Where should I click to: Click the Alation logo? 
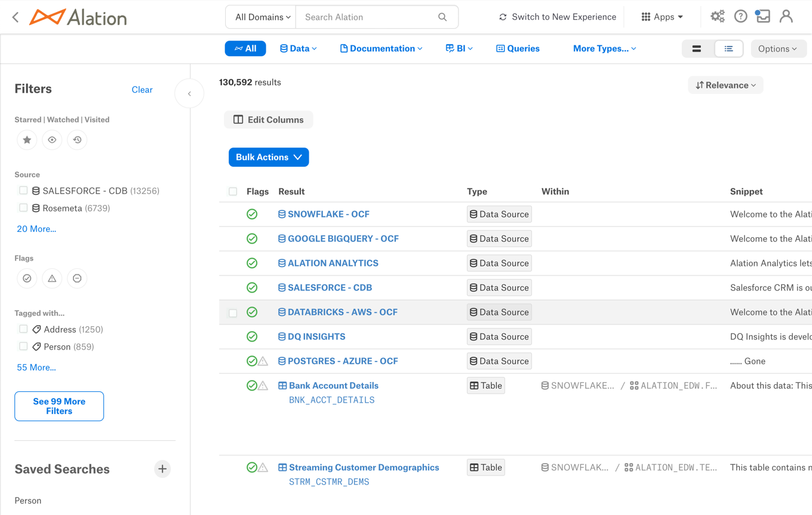point(78,17)
